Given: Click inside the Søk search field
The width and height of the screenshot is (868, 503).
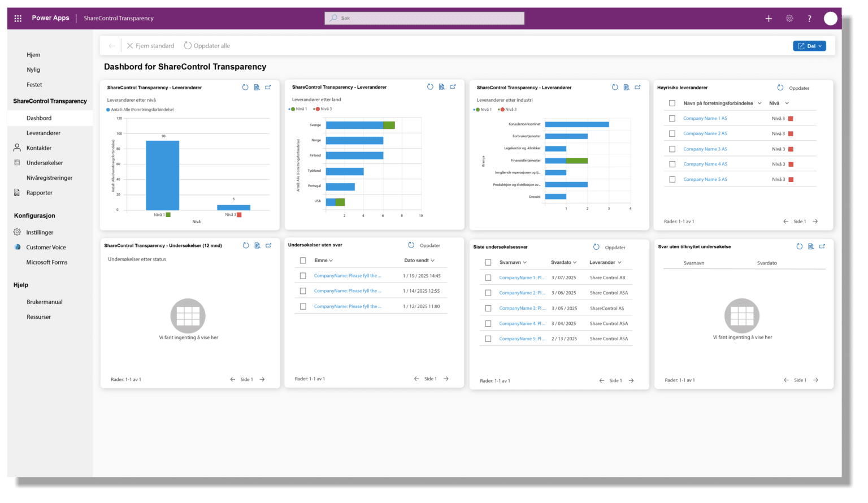Looking at the screenshot, I should (x=424, y=18).
